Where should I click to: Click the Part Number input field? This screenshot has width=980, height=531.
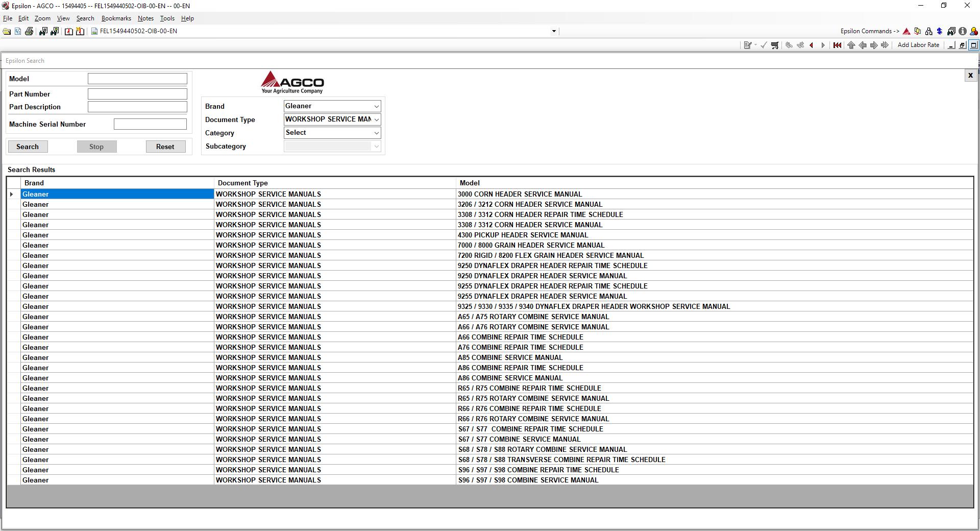pyautogui.click(x=137, y=94)
